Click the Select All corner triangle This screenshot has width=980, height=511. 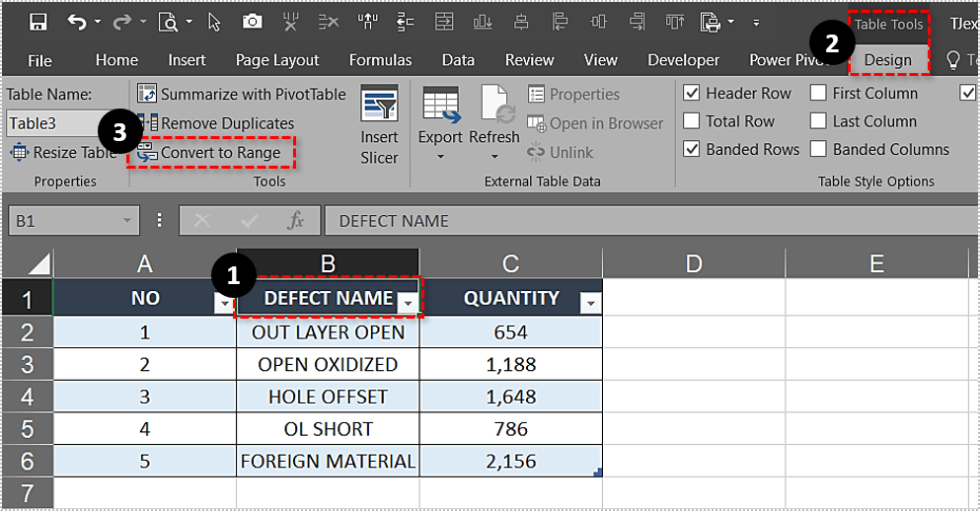click(38, 264)
